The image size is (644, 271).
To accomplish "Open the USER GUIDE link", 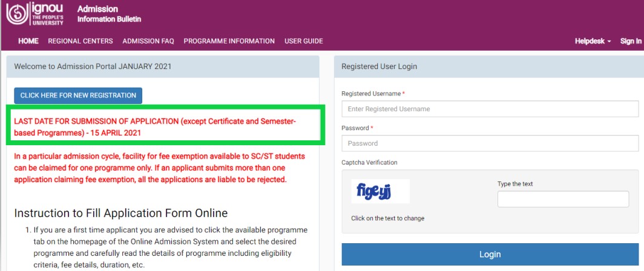I will pyautogui.click(x=303, y=41).
